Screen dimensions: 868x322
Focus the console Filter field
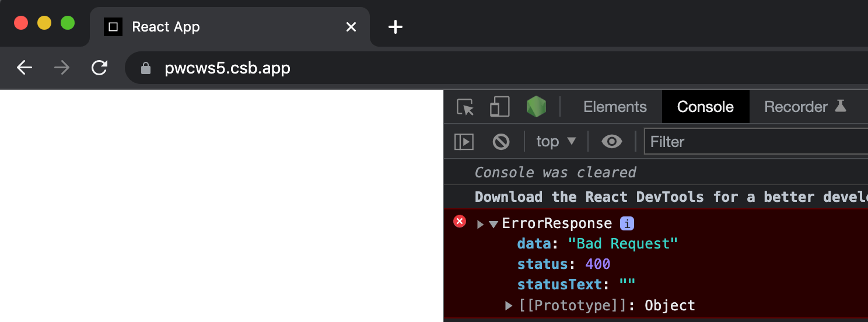pos(756,142)
